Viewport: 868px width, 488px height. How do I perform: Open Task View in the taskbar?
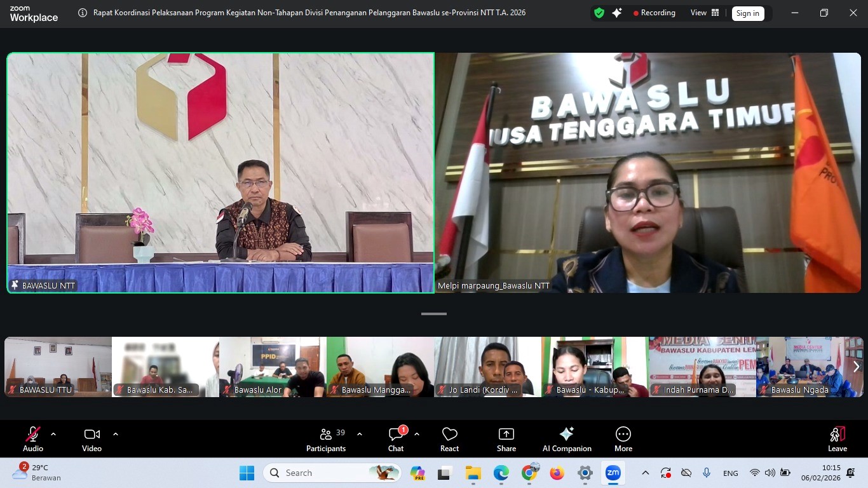[x=445, y=473]
